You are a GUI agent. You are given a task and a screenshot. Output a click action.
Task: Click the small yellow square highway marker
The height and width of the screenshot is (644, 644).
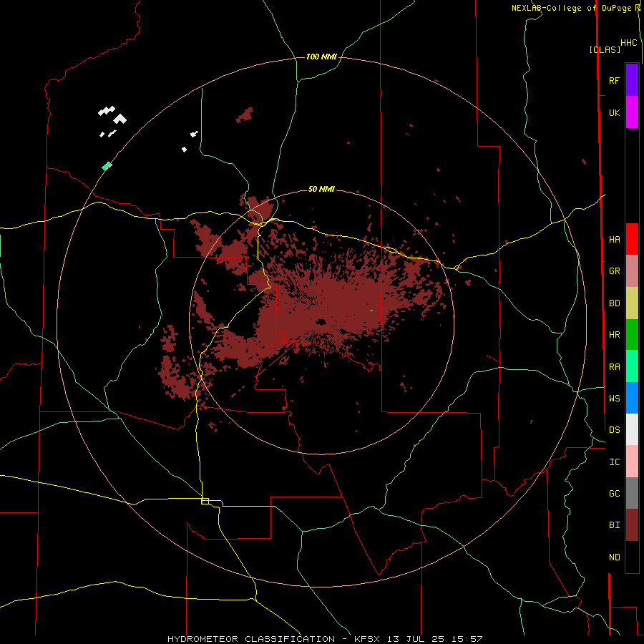[x=205, y=501]
